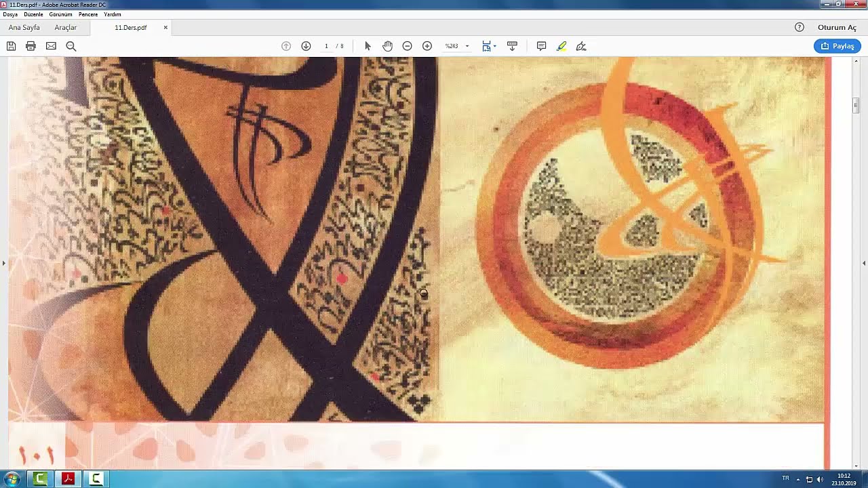Viewport: 868px width, 488px height.
Task: Select the Highlight text pen tool
Action: pos(561,46)
